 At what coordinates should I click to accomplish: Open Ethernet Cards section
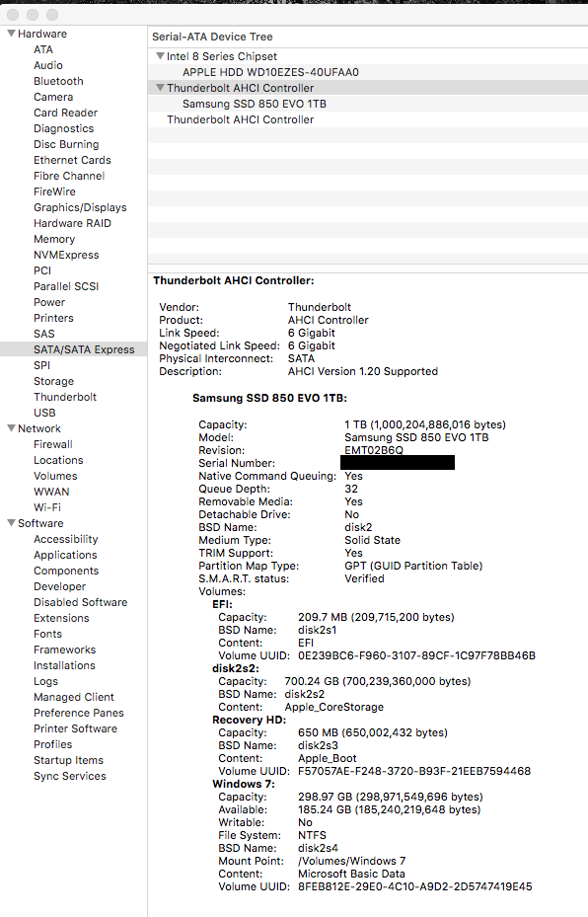tap(72, 160)
